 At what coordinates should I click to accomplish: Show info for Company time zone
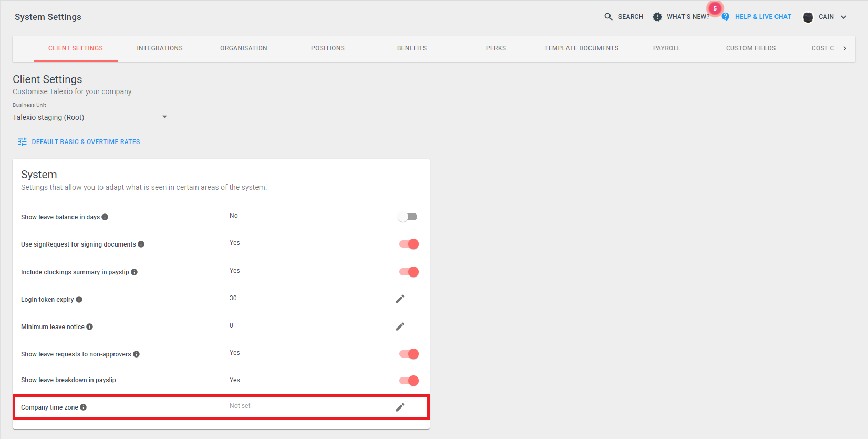point(84,407)
